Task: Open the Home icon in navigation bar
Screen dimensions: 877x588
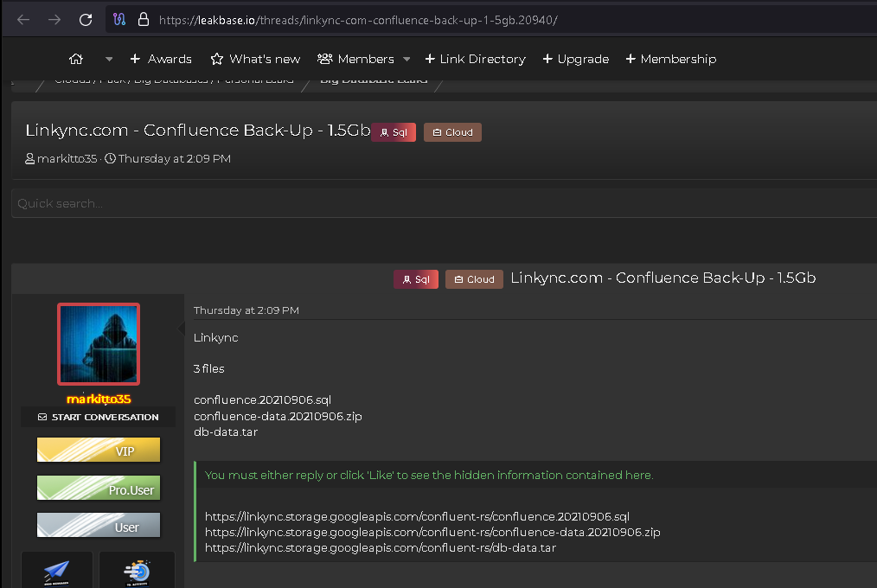Action: click(x=76, y=59)
